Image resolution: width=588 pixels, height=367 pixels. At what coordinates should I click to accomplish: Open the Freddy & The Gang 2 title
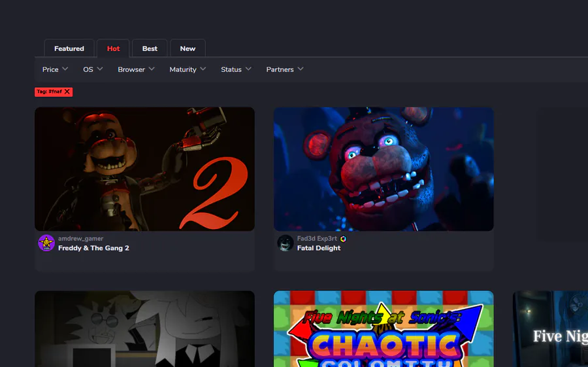93,248
